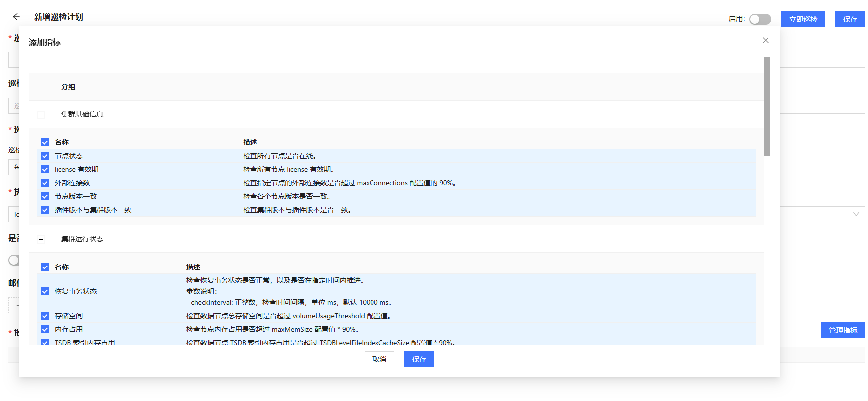Open the 管理指标 button
Image resolution: width=868 pixels, height=401 pixels.
coord(843,330)
